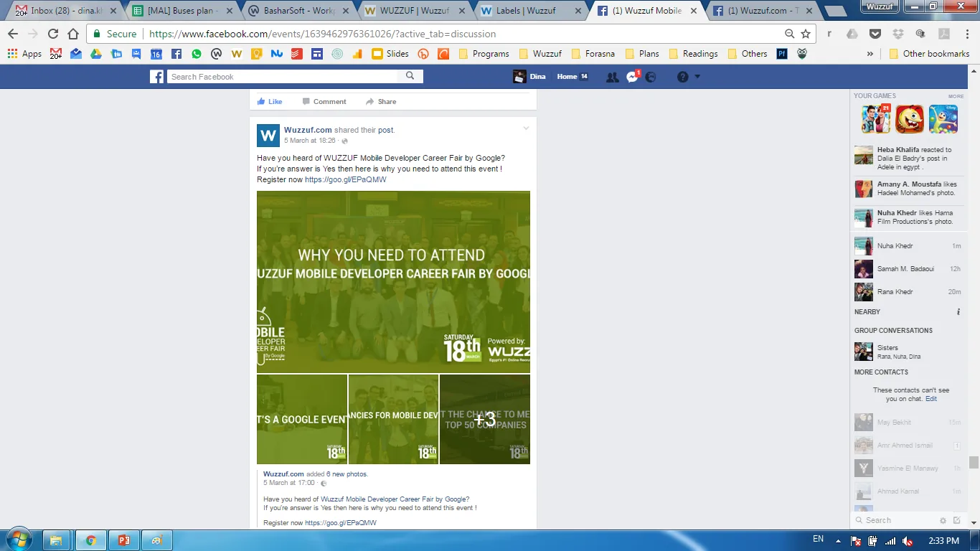This screenshot has width=980, height=551.
Task: Expand the account settings dropdown arrow
Action: tap(697, 77)
